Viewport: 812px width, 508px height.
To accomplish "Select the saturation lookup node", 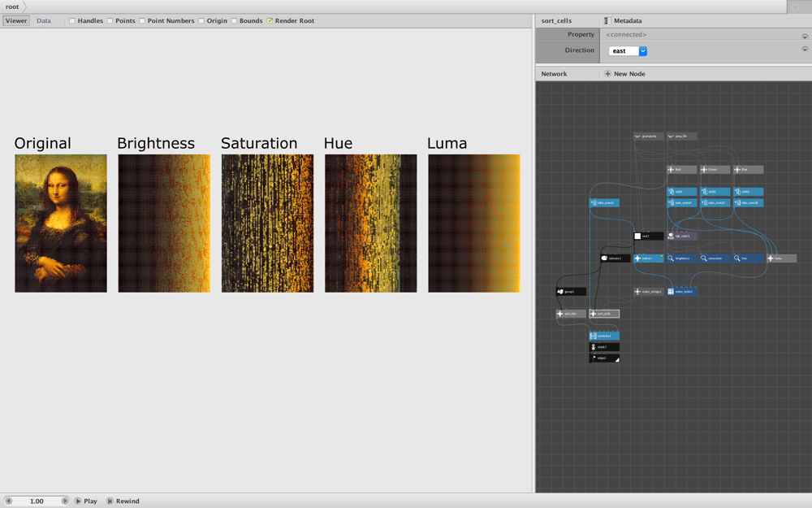I will 715,258.
